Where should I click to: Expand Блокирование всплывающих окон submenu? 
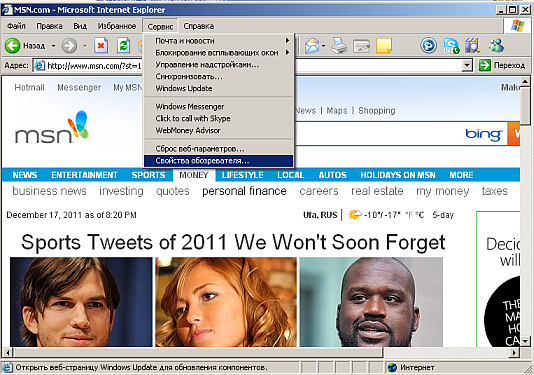click(x=218, y=53)
